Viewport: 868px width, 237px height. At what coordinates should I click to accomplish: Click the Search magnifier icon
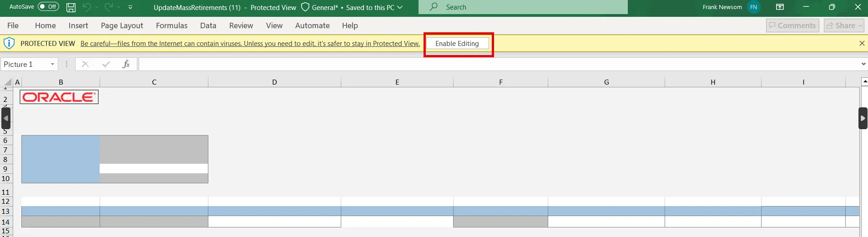[434, 7]
